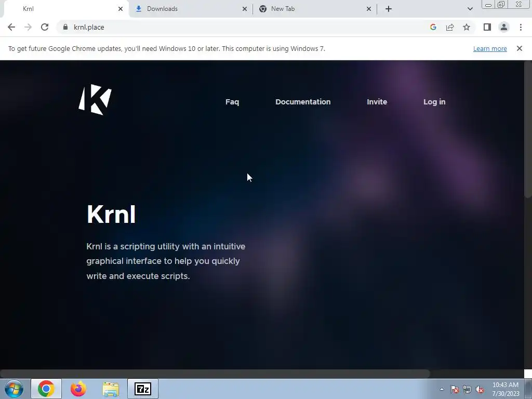The height and width of the screenshot is (399, 532).
Task: Open the Chrome profile avatar
Action: tap(504, 27)
